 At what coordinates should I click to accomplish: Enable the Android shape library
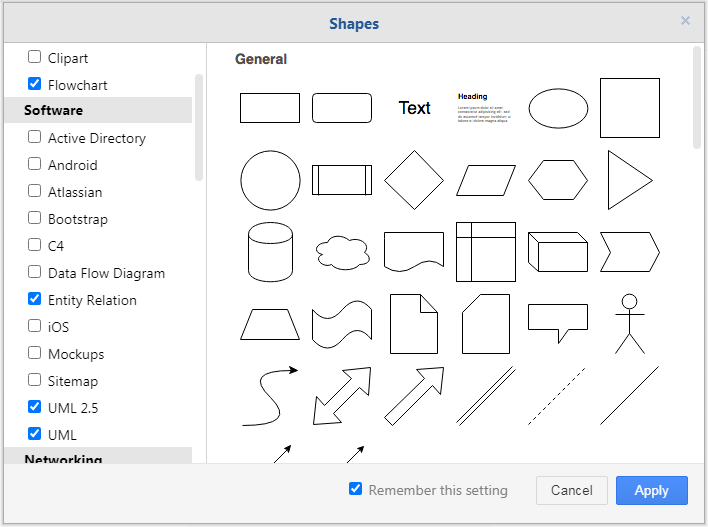point(35,165)
